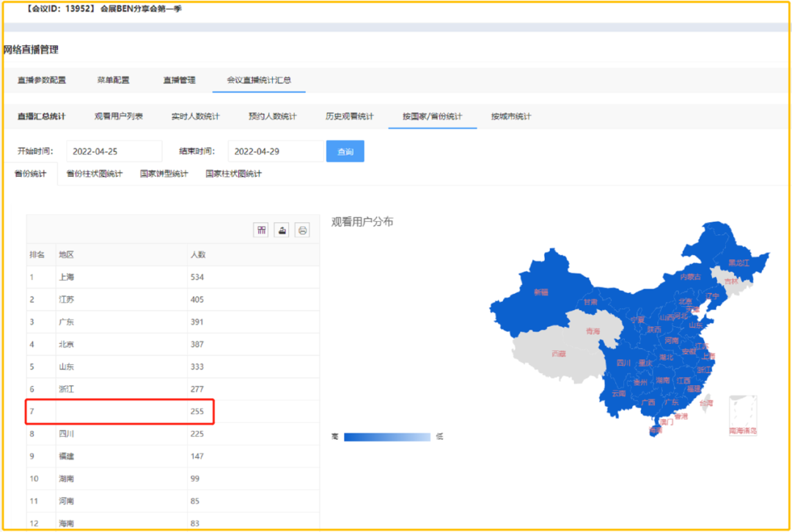Open 观看用户列表 sub-tab

[119, 116]
